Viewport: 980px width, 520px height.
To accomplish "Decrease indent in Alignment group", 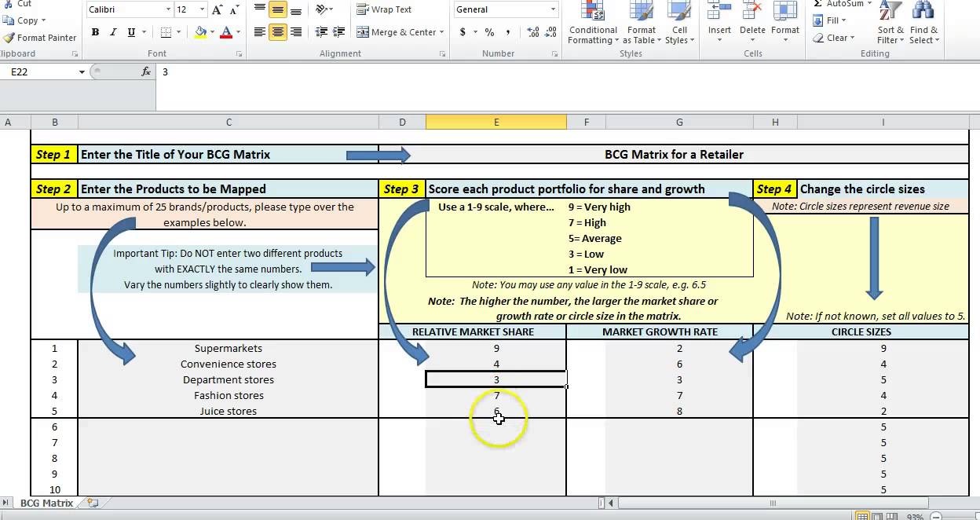I will click(x=321, y=32).
